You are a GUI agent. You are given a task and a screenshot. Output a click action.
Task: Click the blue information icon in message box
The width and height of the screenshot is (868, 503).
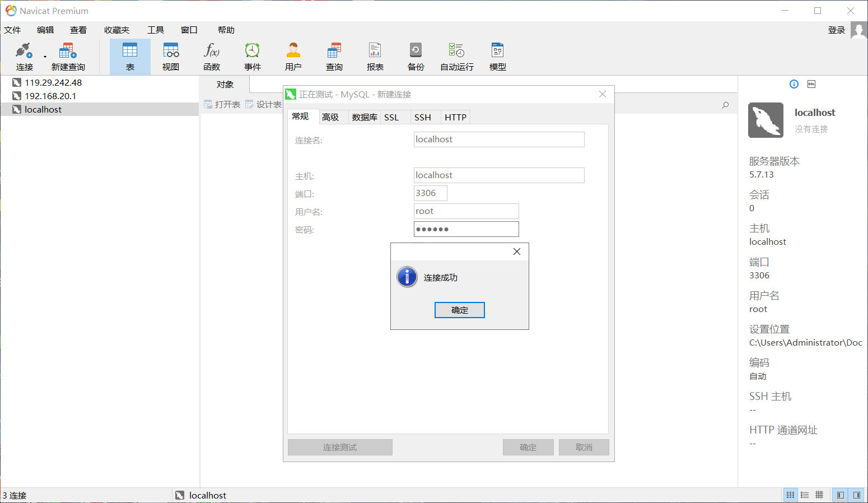pyautogui.click(x=407, y=277)
